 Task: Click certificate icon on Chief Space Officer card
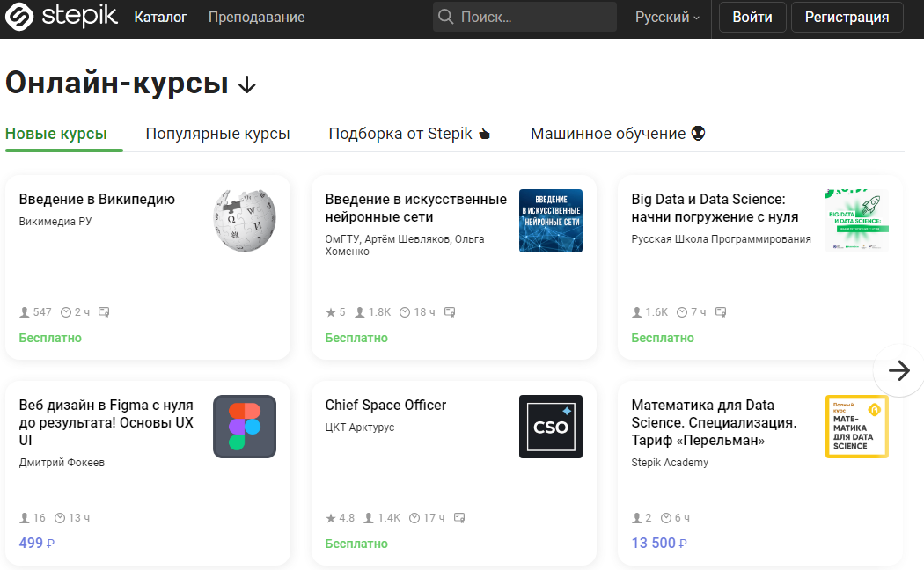459,518
